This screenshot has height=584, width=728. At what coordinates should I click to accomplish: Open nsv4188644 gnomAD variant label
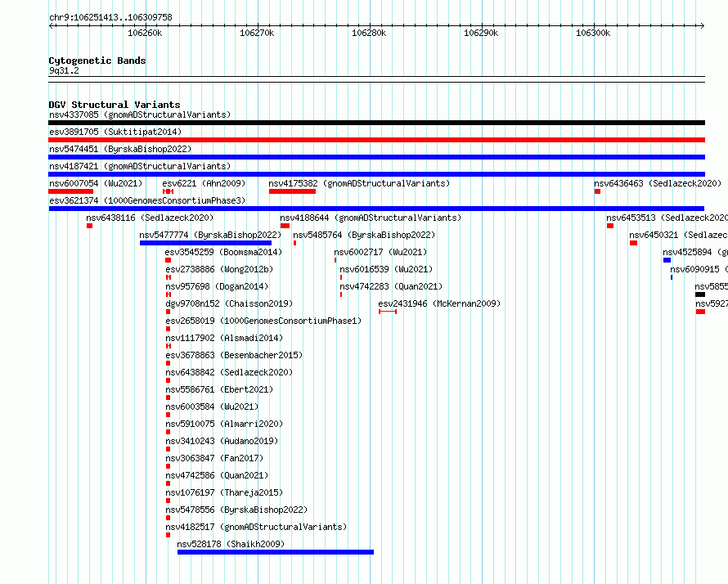(x=371, y=218)
